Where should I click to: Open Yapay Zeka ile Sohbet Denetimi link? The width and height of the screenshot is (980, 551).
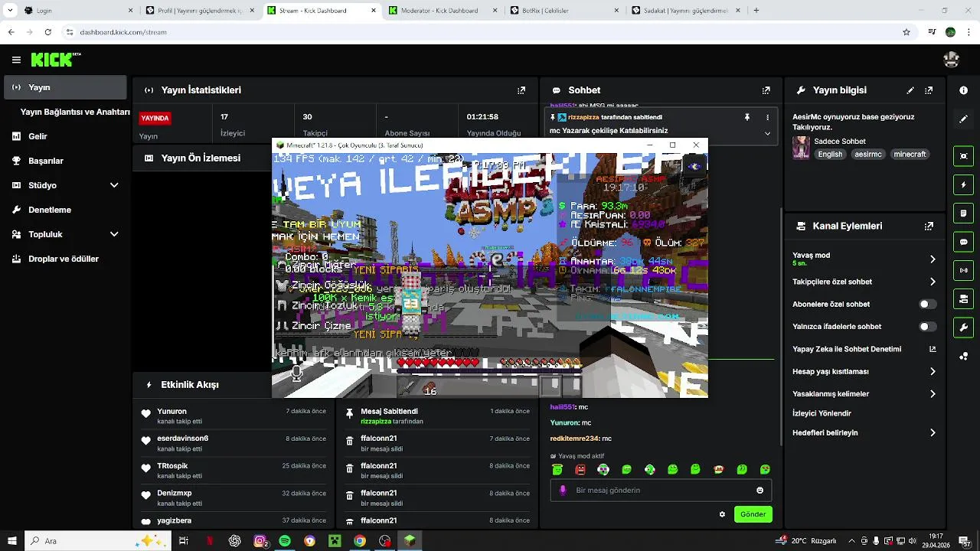[x=864, y=349]
